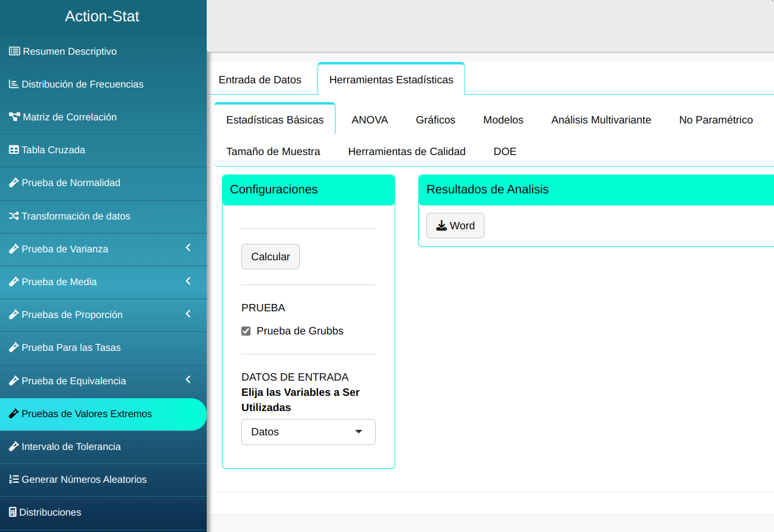Select Intervalo de Tolerancia in sidebar
Image resolution: width=774 pixels, height=532 pixels.
(71, 447)
